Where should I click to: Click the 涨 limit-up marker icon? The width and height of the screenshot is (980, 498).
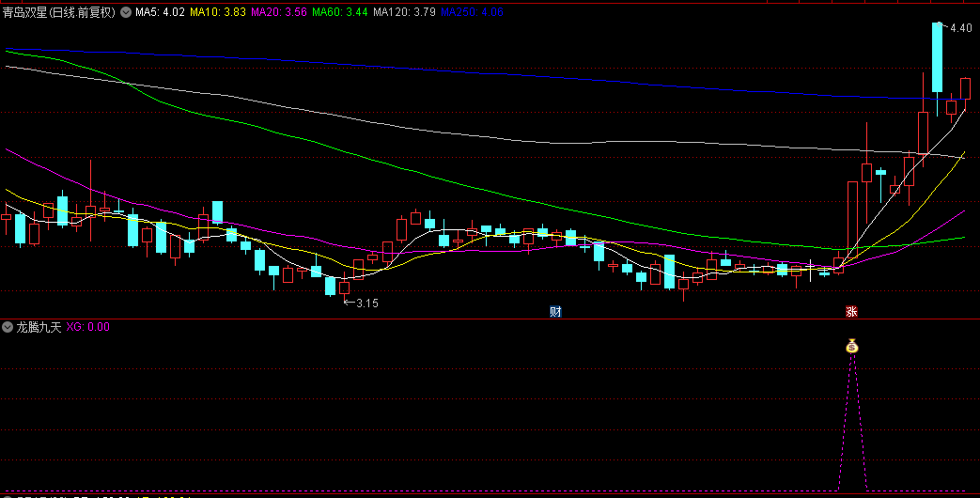(x=851, y=311)
